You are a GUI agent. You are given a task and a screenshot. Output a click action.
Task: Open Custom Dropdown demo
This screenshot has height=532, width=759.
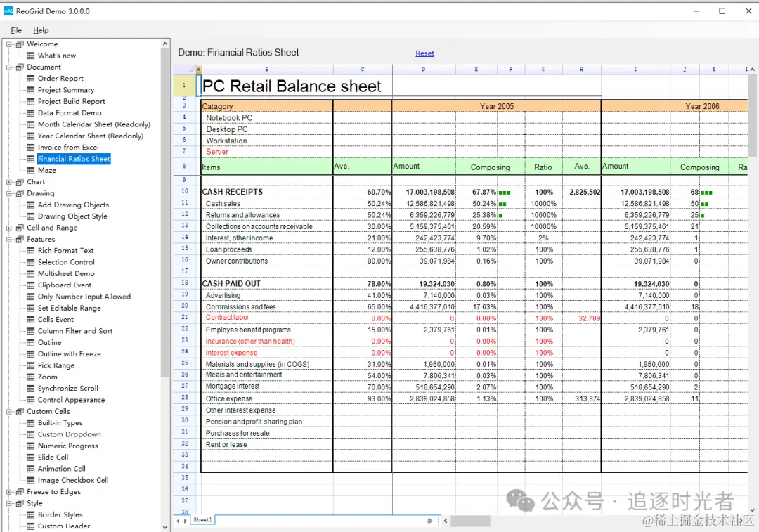pos(69,434)
